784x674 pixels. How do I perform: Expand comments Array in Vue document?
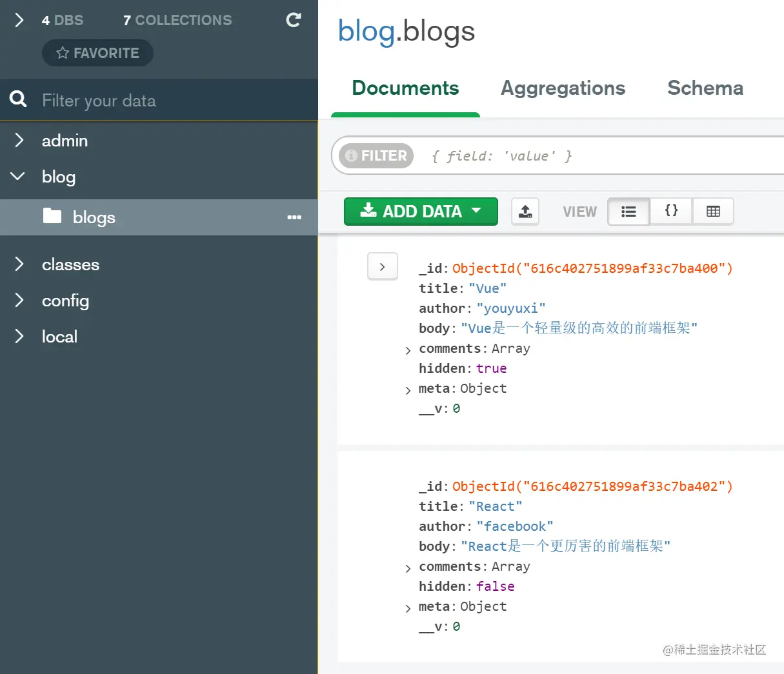click(408, 350)
